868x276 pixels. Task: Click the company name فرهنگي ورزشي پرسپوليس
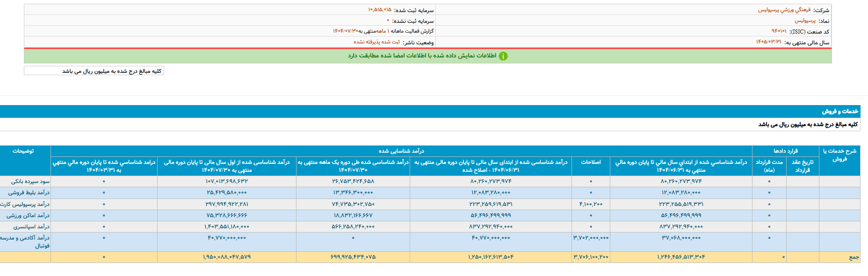(784, 10)
